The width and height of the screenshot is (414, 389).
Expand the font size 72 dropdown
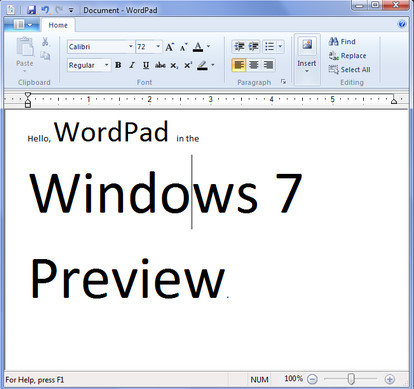click(158, 47)
